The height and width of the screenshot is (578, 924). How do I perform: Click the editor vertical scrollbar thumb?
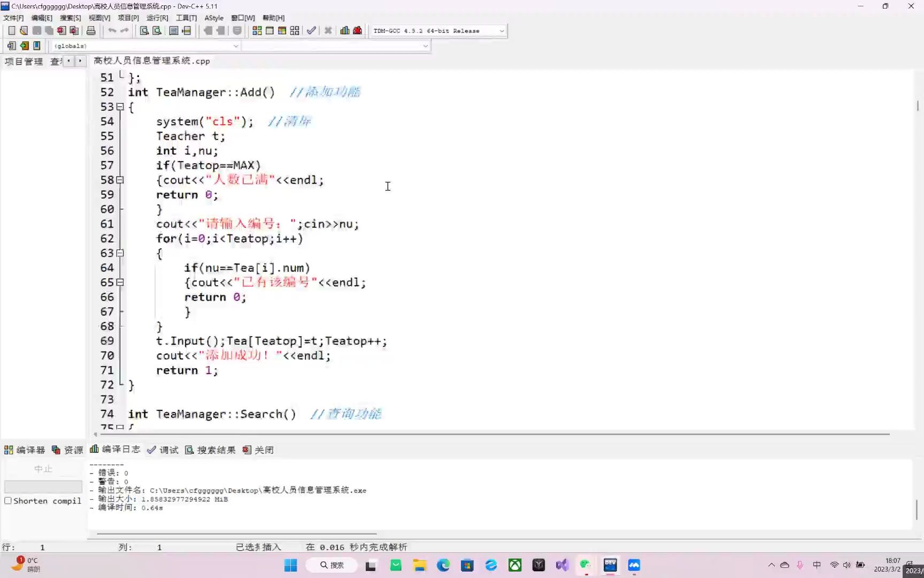(x=918, y=106)
